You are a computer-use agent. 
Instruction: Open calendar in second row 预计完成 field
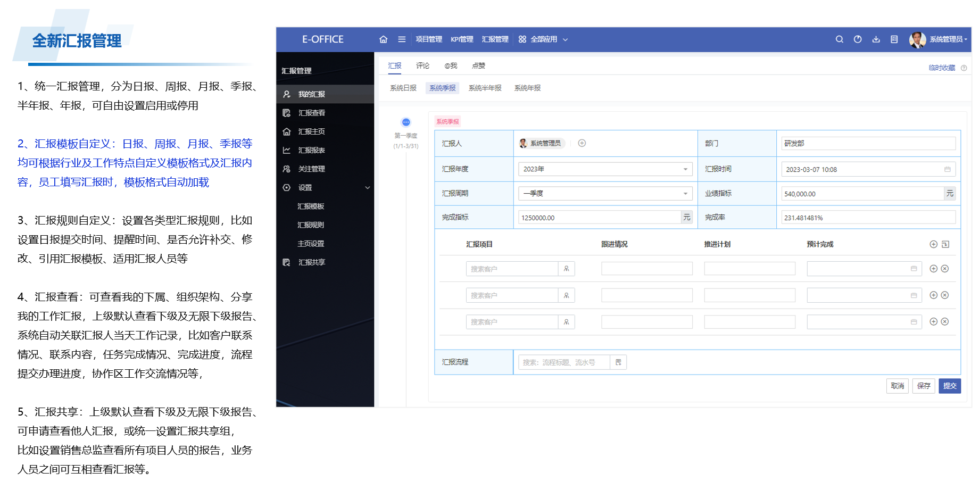tap(914, 295)
